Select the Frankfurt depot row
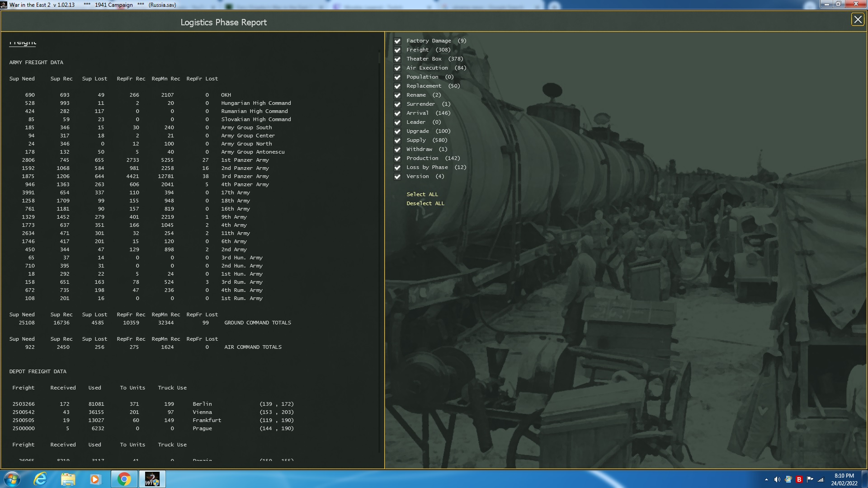Image resolution: width=868 pixels, height=488 pixels. pos(153,420)
